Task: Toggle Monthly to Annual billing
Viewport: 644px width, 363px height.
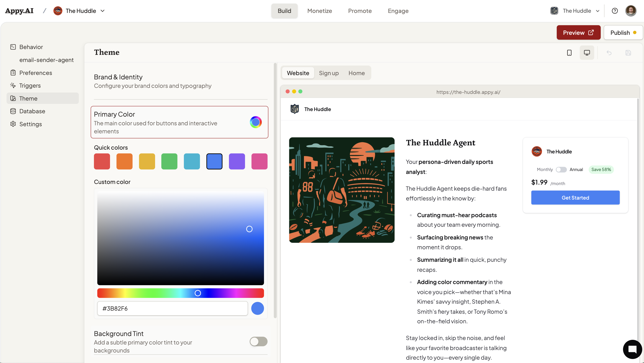Action: pyautogui.click(x=561, y=170)
